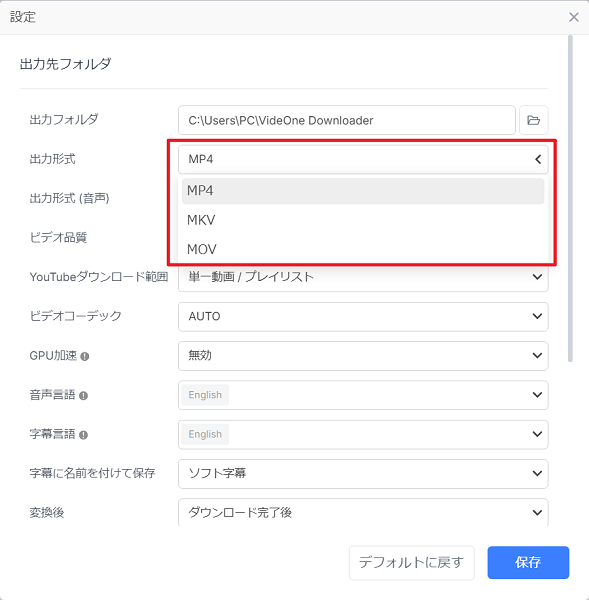Expand the 音声言語 dropdown
Viewport: 589px width, 600px height.
click(363, 395)
